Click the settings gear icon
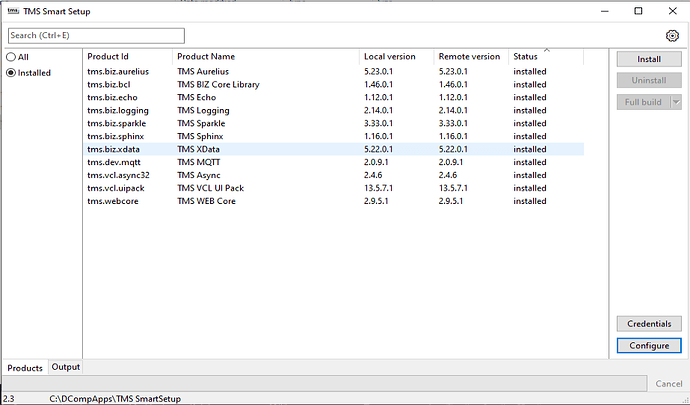This screenshot has height=405, width=690. 672,36
